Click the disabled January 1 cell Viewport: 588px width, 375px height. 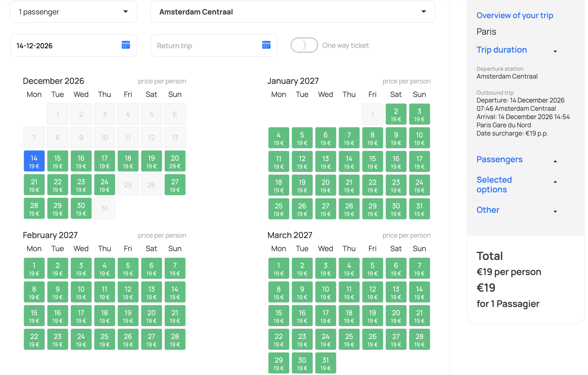coord(372,114)
